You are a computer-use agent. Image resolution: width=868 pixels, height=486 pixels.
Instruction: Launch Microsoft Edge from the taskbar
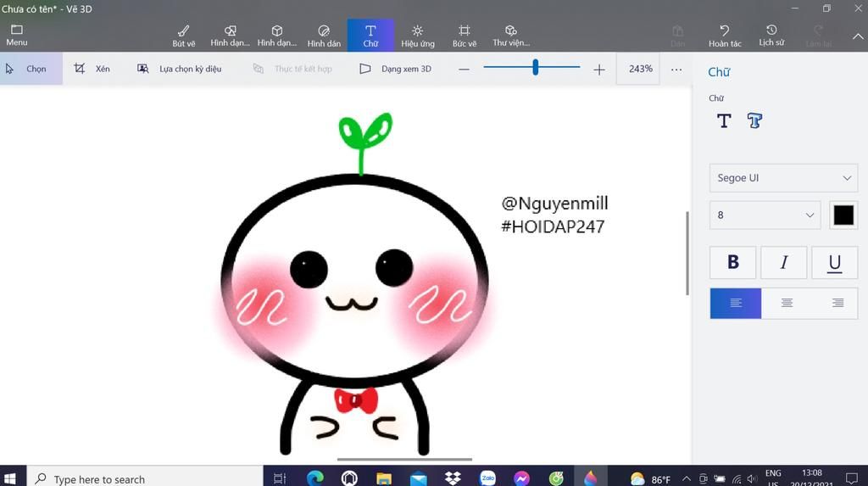(315, 478)
